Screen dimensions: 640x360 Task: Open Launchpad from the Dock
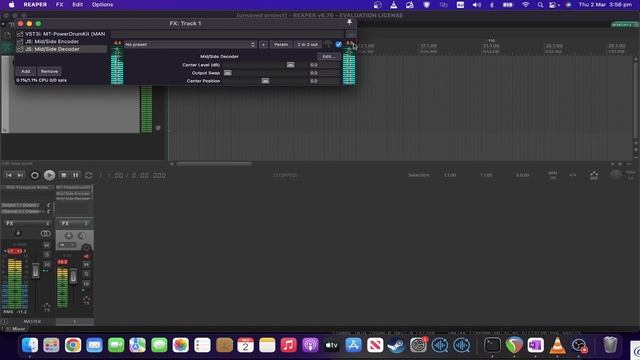pos(51,345)
